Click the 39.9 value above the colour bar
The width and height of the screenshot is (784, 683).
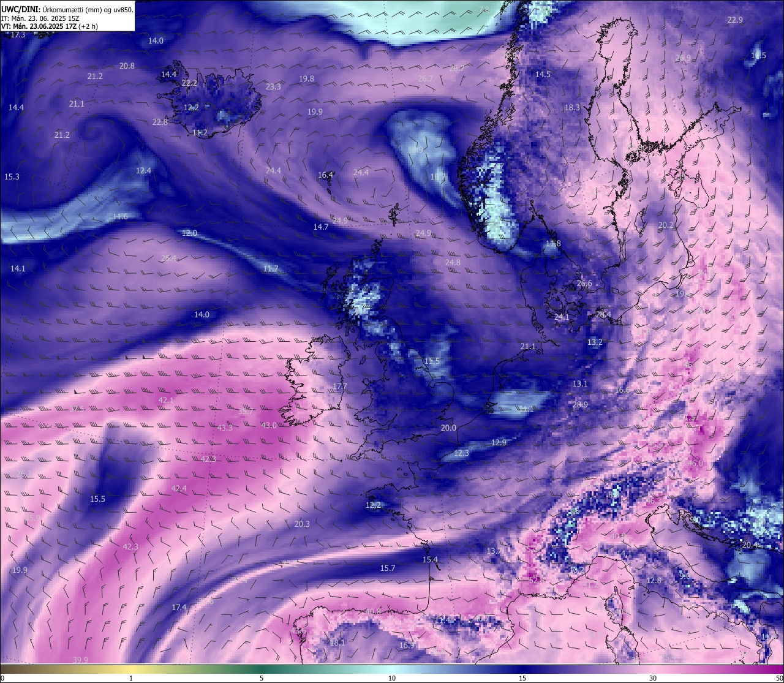[80, 660]
